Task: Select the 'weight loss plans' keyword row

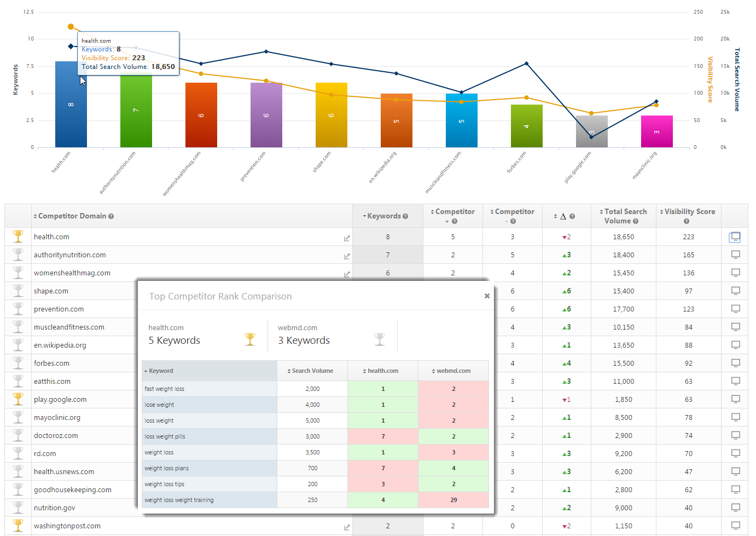Action: (166, 468)
